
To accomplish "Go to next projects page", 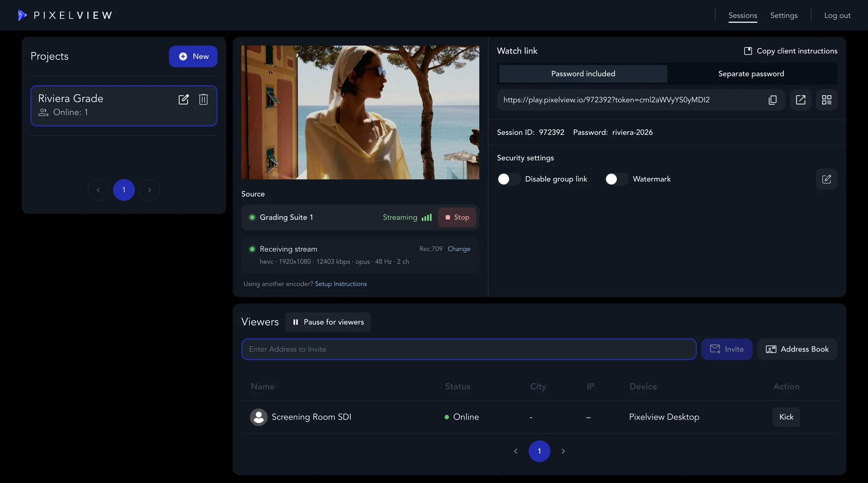I will coord(150,190).
